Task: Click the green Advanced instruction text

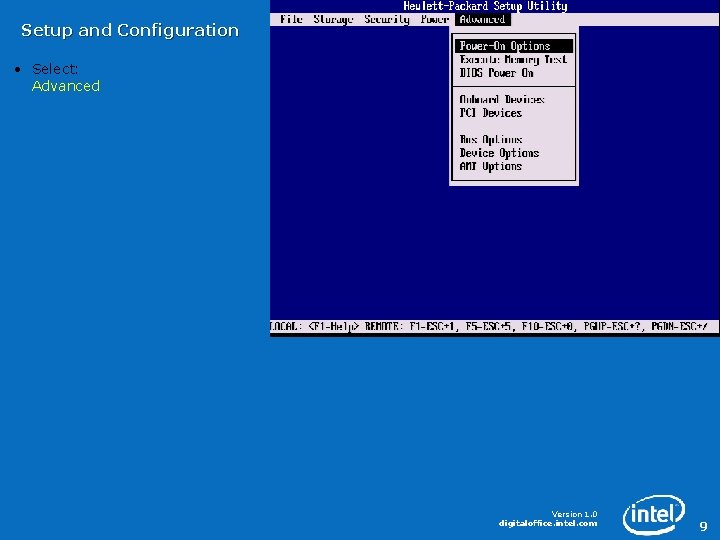Action: click(66, 86)
